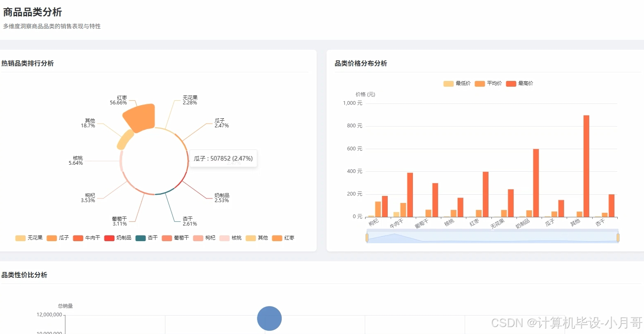Click the 商品品类分析 page title
This screenshot has width=644, height=334.
(x=32, y=12)
